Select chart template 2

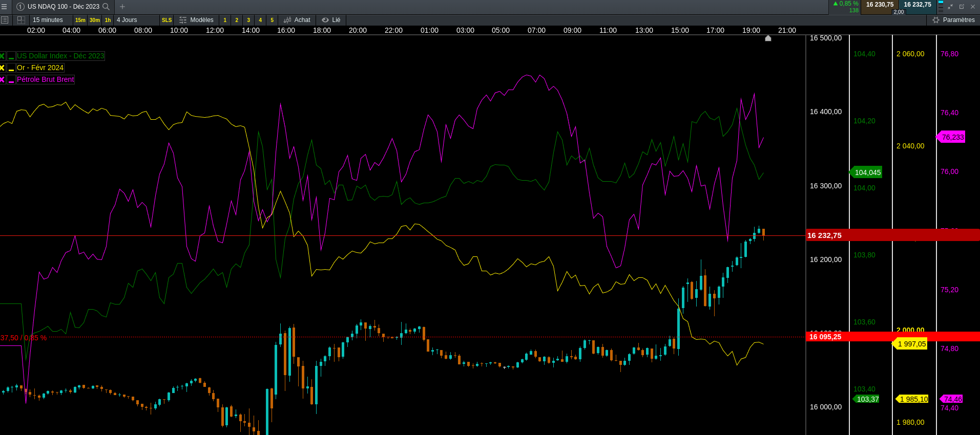click(237, 20)
